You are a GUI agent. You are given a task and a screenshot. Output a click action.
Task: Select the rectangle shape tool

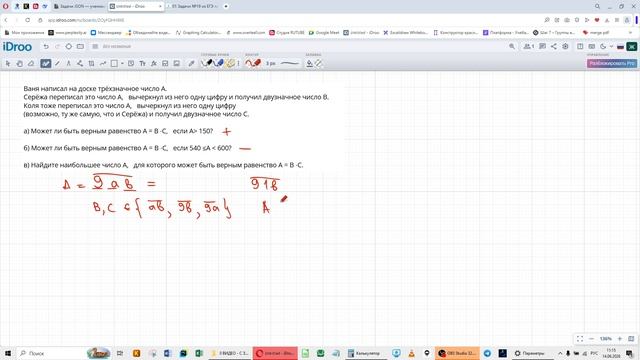[x=114, y=63]
